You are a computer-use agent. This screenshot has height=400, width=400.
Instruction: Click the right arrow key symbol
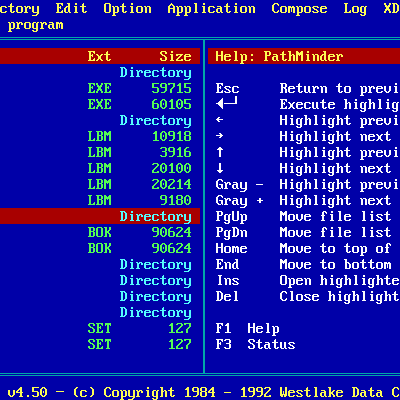[x=219, y=136]
